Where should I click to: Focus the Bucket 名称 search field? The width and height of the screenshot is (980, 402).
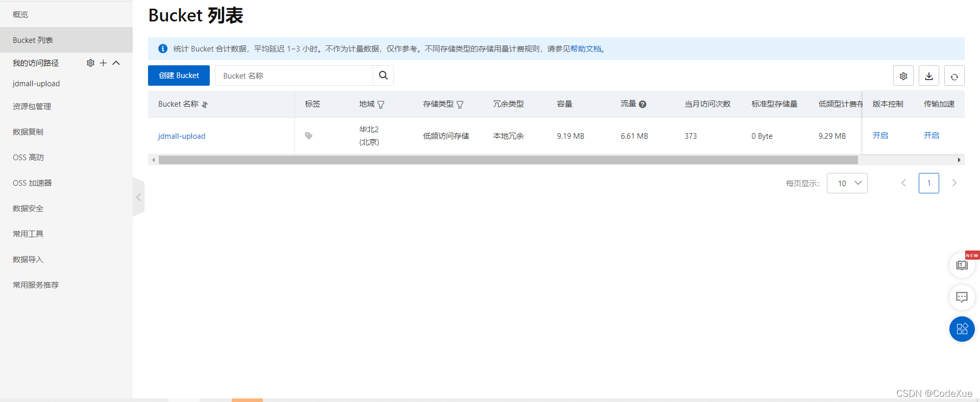[294, 76]
